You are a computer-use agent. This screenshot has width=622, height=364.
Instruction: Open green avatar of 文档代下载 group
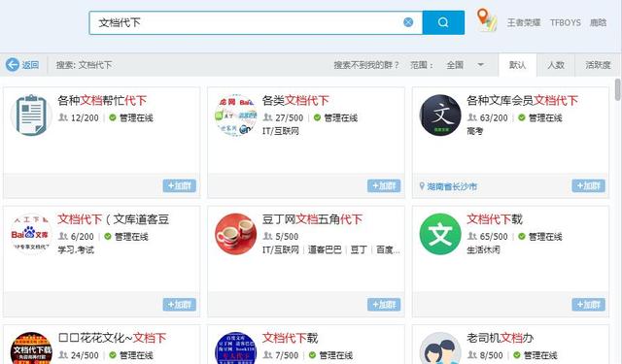coord(440,234)
